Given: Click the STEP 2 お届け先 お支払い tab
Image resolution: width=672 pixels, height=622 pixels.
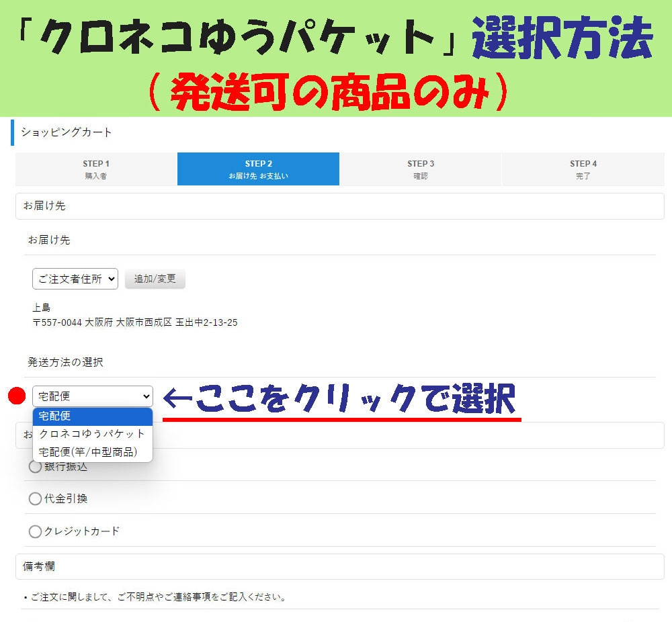Looking at the screenshot, I should coord(259,169).
